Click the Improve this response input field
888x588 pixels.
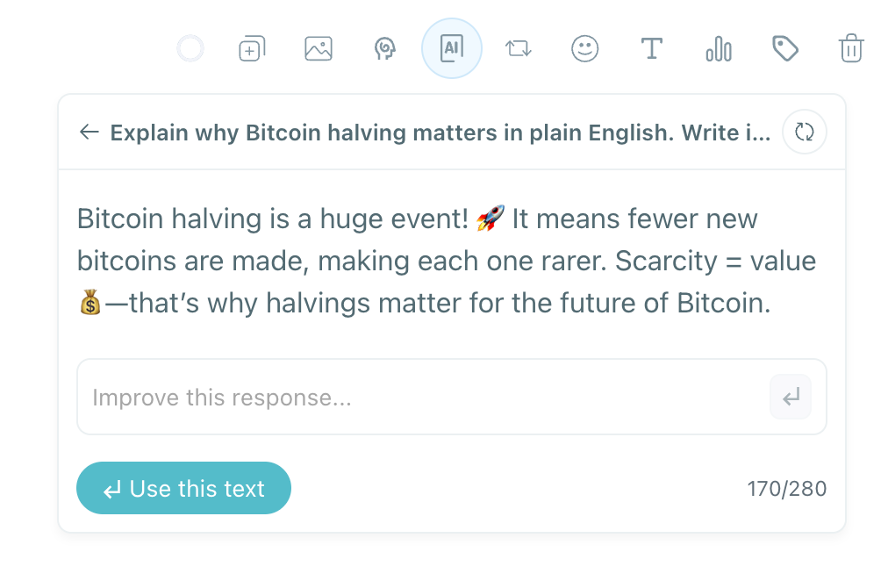coord(351,397)
